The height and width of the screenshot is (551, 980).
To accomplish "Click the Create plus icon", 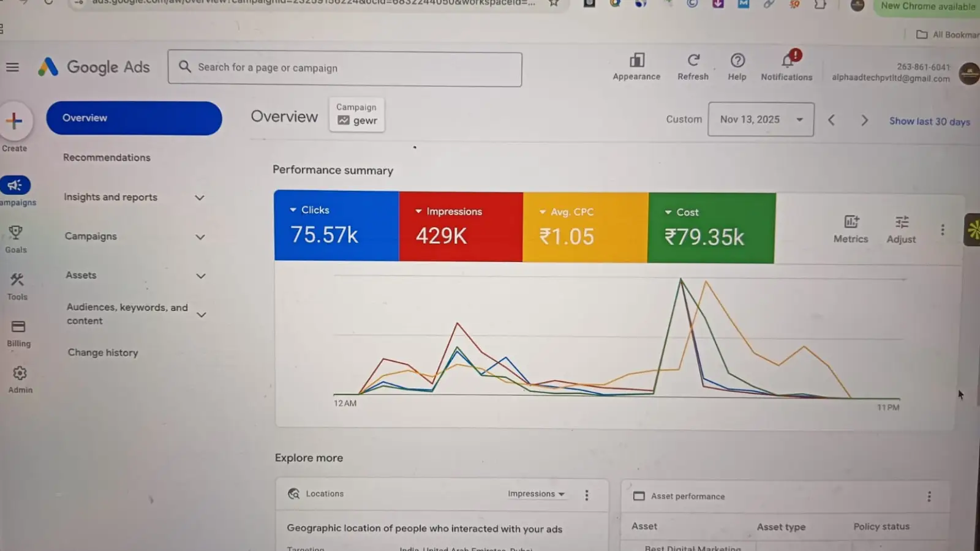I will click(14, 121).
